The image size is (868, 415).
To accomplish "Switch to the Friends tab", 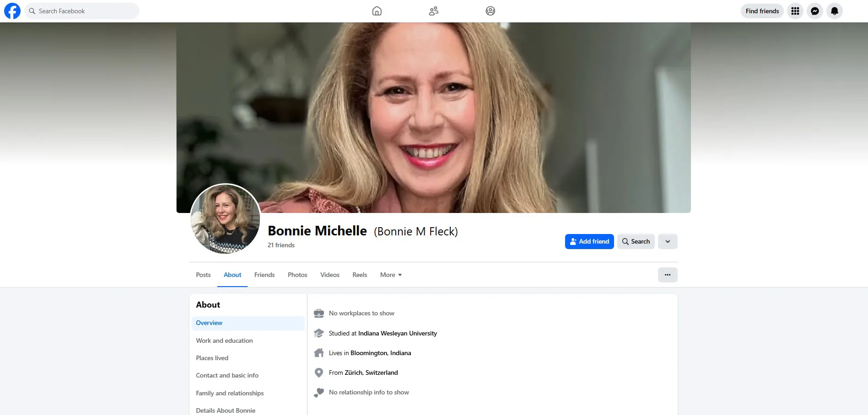I will (x=264, y=275).
